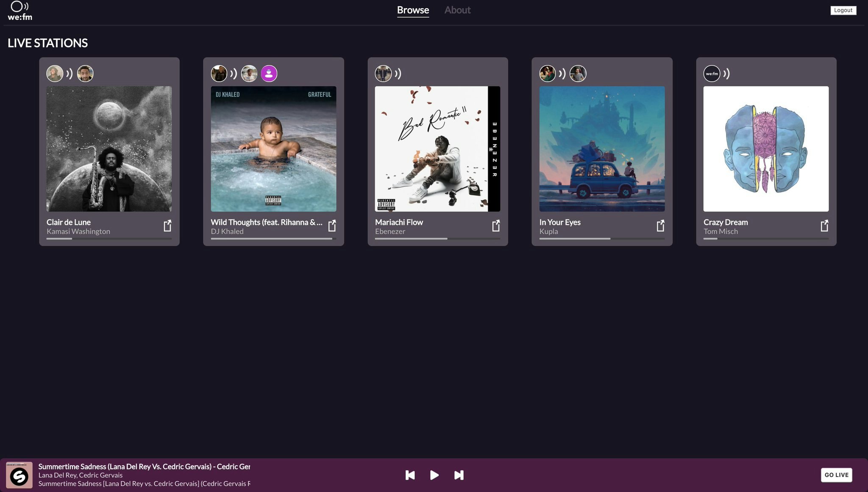Viewport: 868px width, 492px height.
Task: Click the Mariachi Flow host avatar
Action: tap(383, 74)
